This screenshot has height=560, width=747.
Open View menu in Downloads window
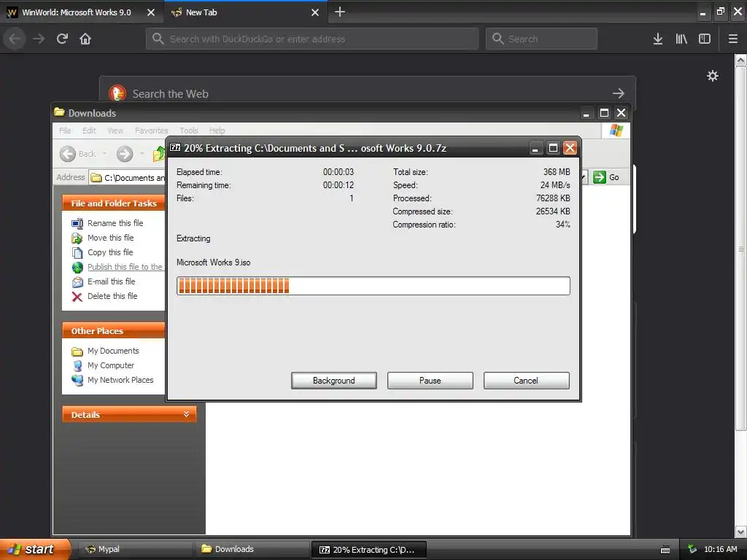tap(115, 131)
